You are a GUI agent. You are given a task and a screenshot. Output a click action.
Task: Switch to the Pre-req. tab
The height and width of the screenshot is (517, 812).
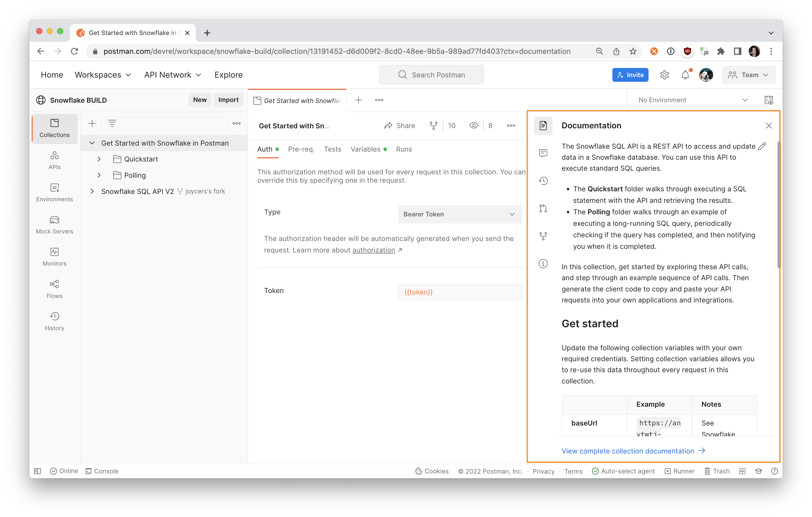[301, 149]
